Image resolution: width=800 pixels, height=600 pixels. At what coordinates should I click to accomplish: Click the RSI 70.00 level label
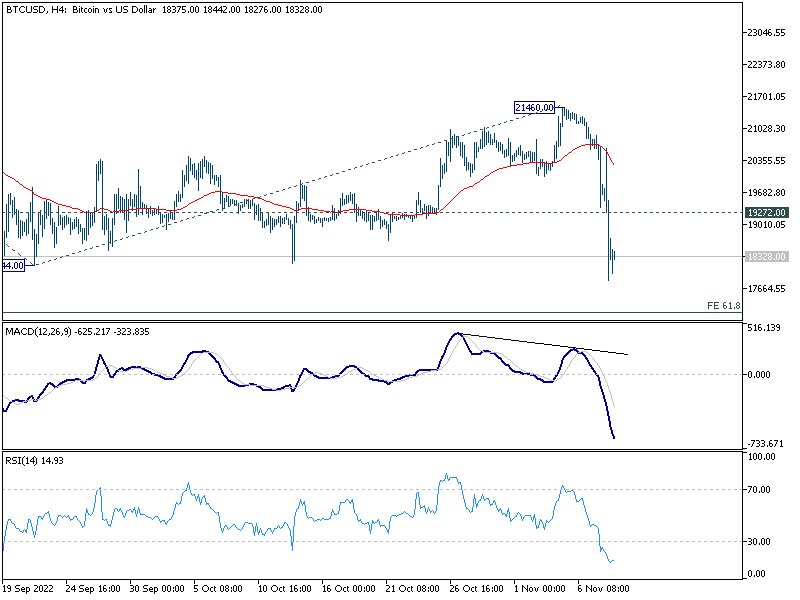pyautogui.click(x=759, y=490)
